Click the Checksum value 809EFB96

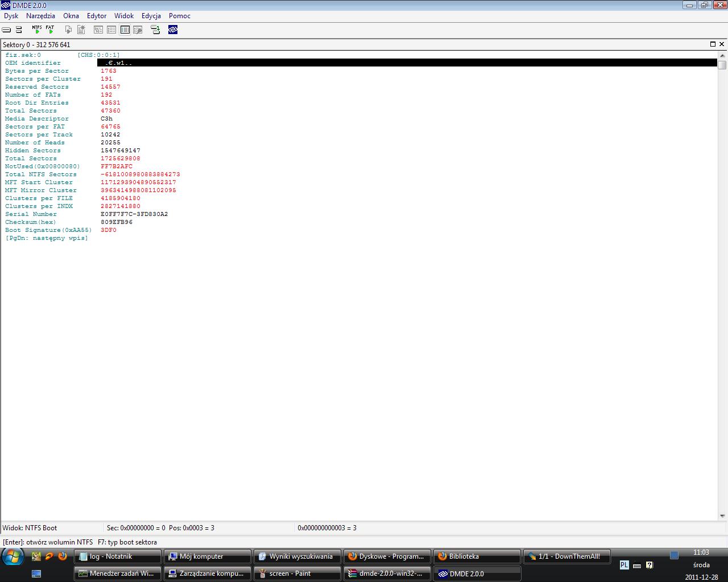[117, 222]
